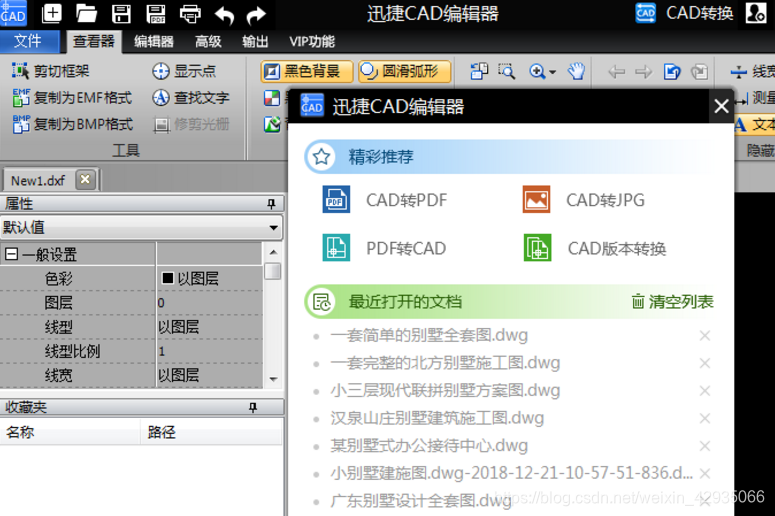
Task: Close the New1.dxf tab
Action: [x=85, y=179]
